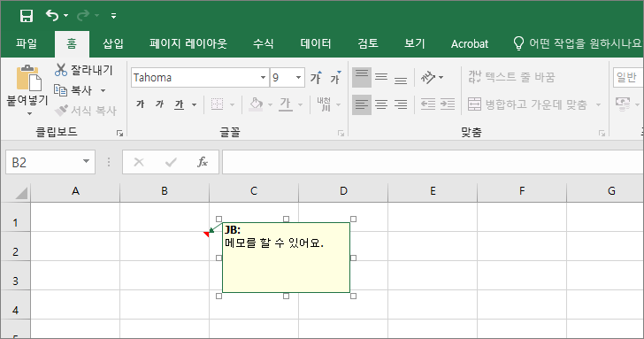Toggle italic formatting button
This screenshot has width=644, height=339.
(x=160, y=104)
